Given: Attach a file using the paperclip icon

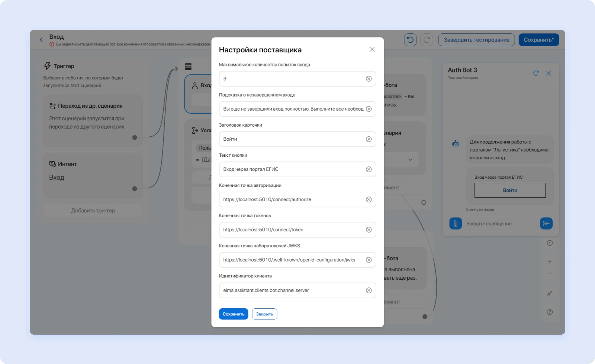Looking at the screenshot, I should click(455, 223).
